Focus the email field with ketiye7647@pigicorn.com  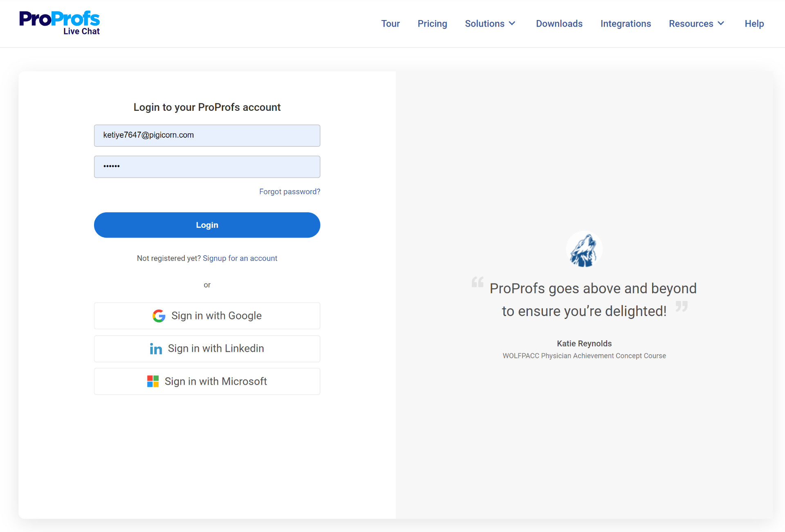coord(207,135)
